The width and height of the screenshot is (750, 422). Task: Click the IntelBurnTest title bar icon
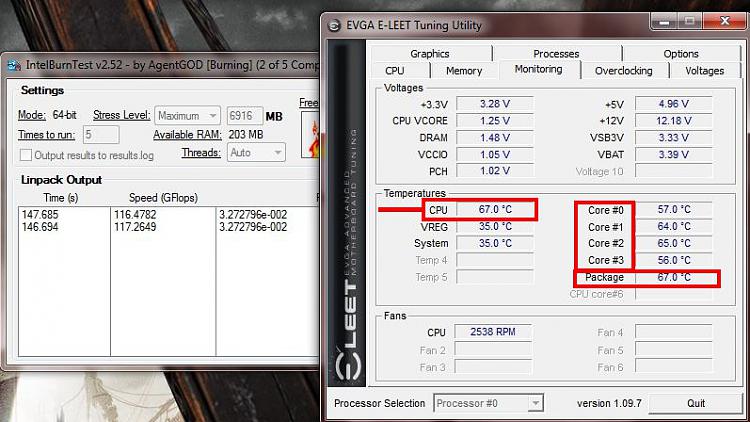(x=14, y=65)
